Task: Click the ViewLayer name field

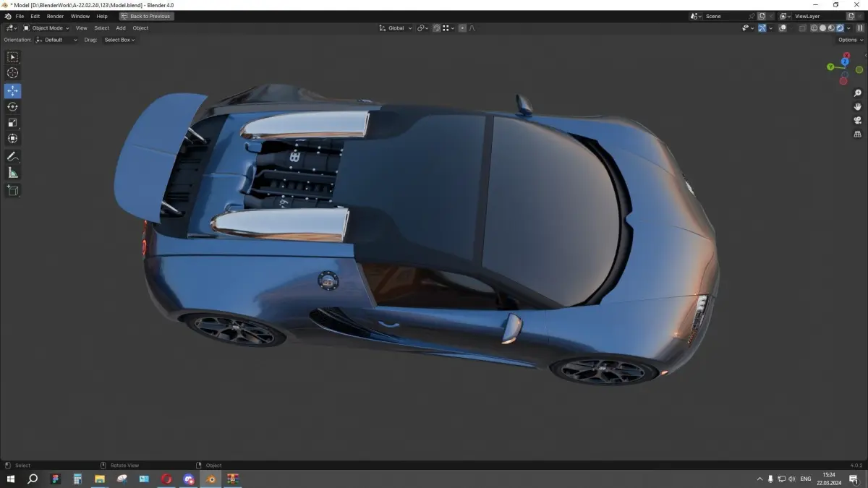Action: pos(819,16)
